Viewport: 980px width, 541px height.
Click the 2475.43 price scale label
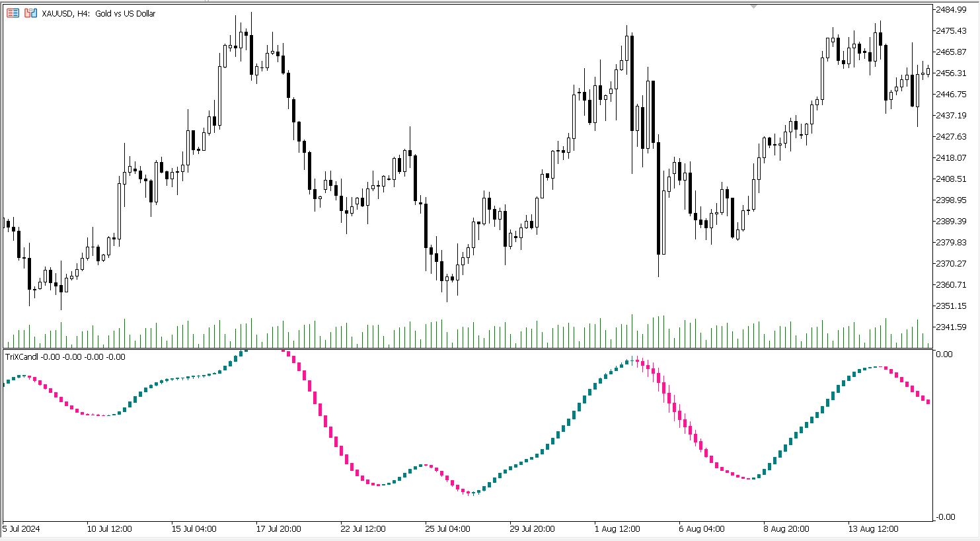point(950,31)
